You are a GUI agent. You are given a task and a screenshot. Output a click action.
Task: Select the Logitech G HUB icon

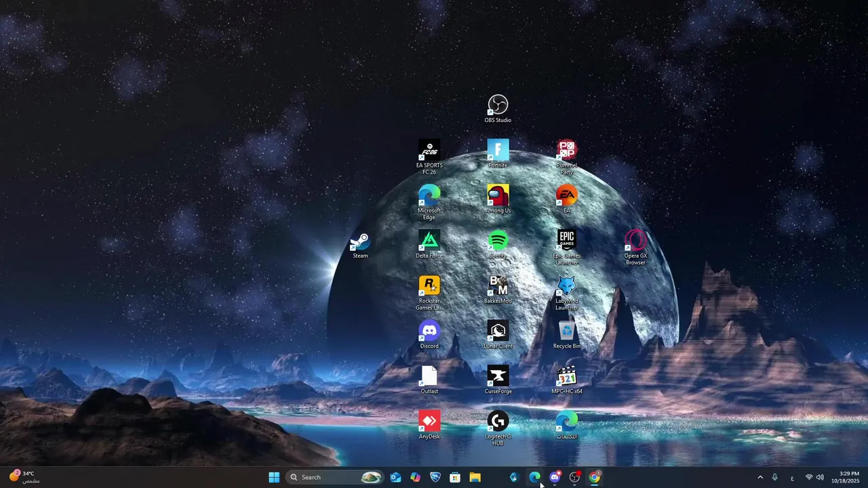[498, 429]
